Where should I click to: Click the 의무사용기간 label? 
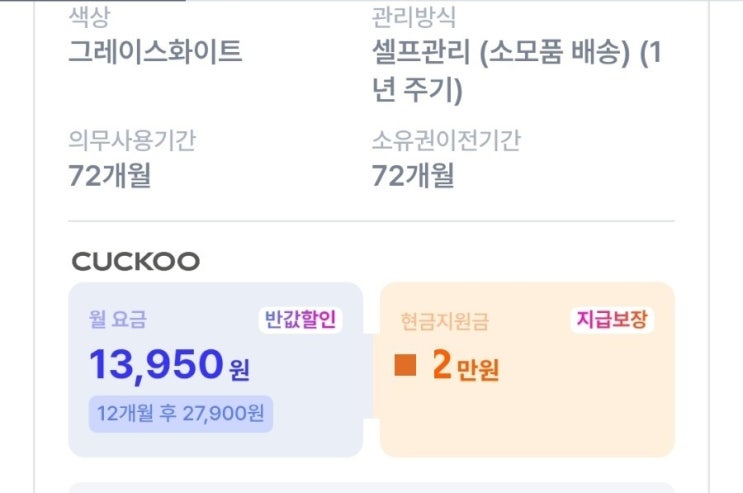(x=131, y=140)
